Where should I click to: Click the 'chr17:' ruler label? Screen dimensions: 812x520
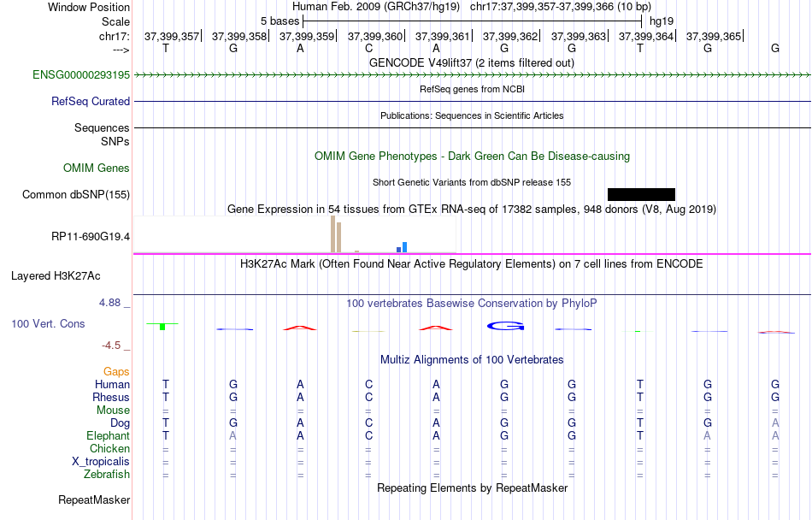coord(114,36)
